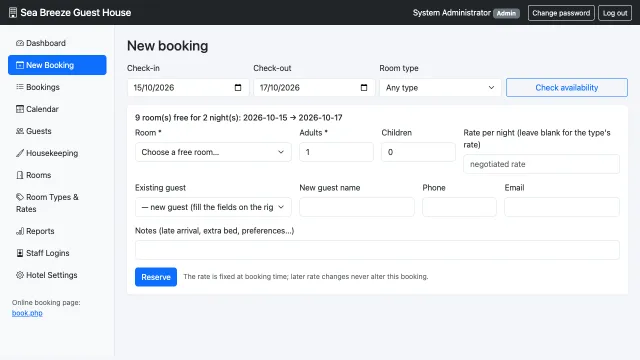Image resolution: width=640 pixels, height=360 pixels.
Task: Select Housekeeping in the sidebar
Action: (57, 153)
